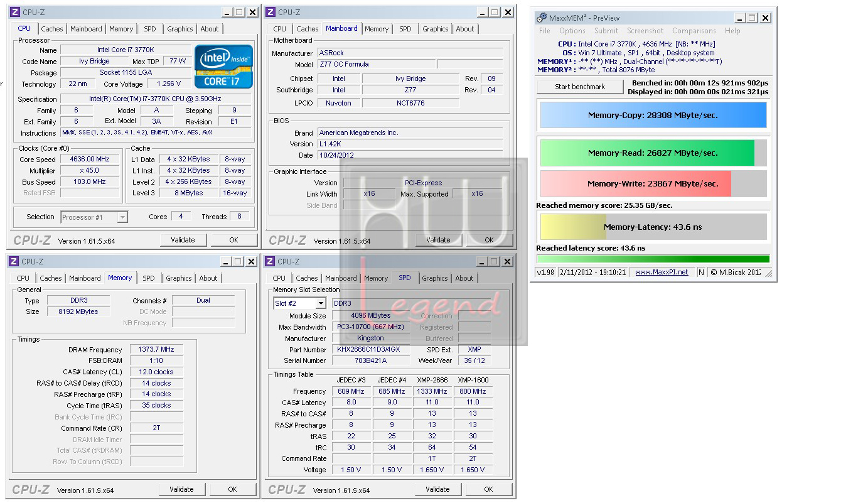Click the memory Size 8192 MBytes value
868x503 pixels.
(78, 311)
